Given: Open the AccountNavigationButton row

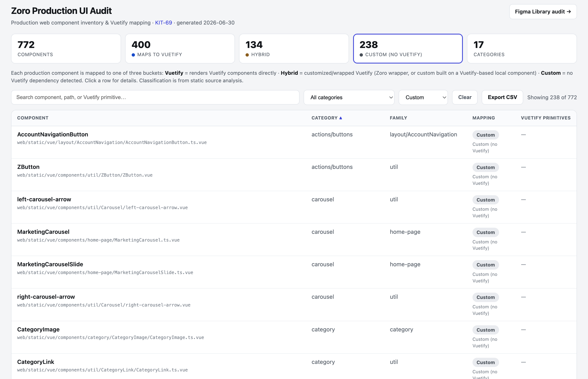Looking at the screenshot, I should [294, 142].
